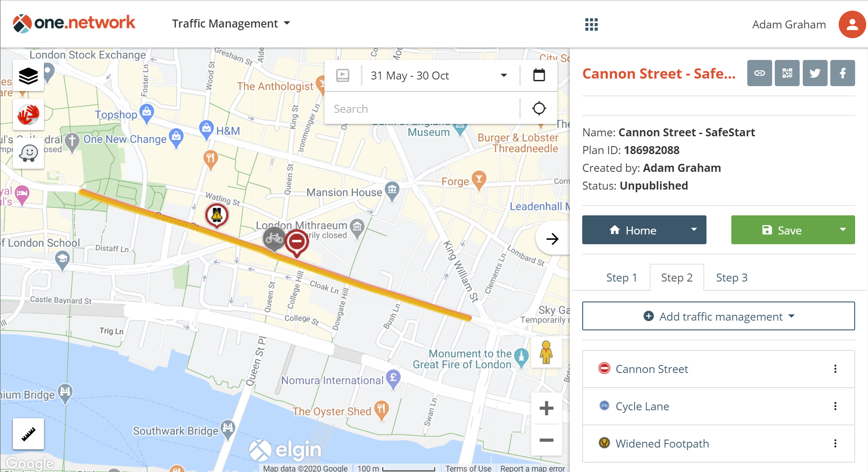
Task: Click the One New Change map label
Action: click(125, 139)
